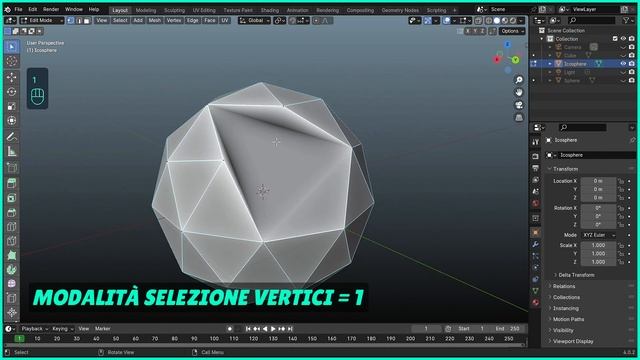This screenshot has width=640, height=360.
Task: Toggle visibility eye of Icosphere in outliner
Action: tap(623, 64)
